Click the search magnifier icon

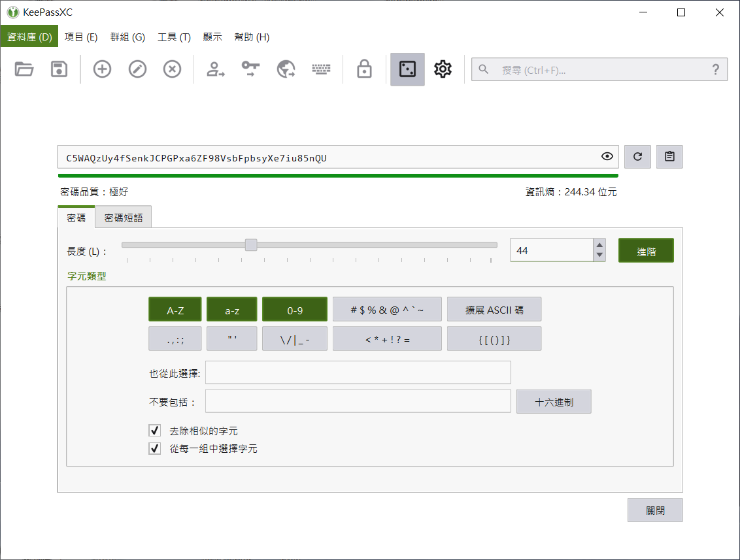tap(483, 69)
